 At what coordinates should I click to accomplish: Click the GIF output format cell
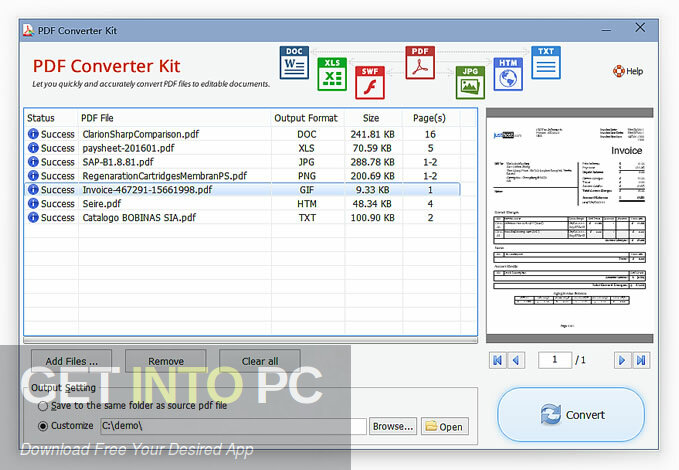point(307,190)
